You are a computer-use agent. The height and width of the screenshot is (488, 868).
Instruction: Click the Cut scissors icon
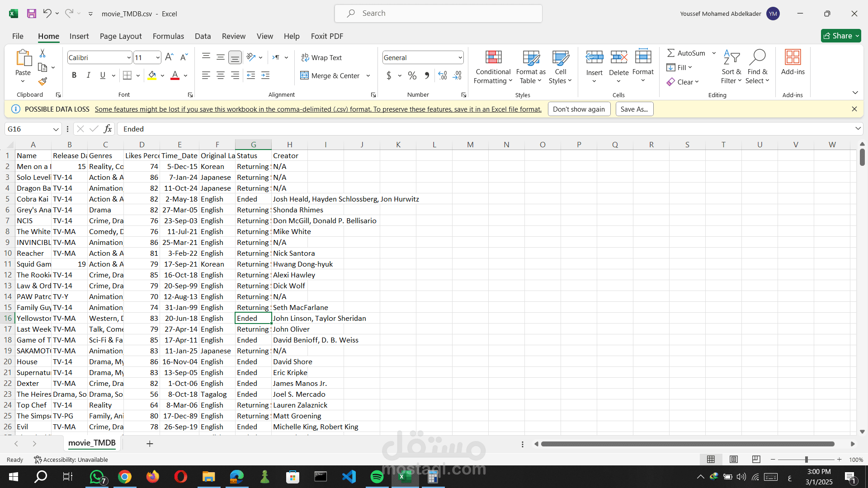point(42,53)
